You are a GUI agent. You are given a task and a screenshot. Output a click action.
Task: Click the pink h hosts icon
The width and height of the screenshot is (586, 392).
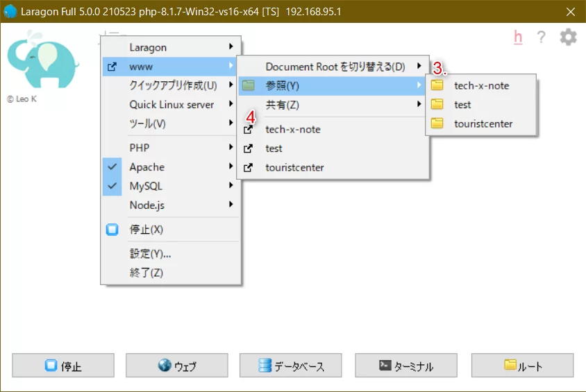tap(518, 37)
